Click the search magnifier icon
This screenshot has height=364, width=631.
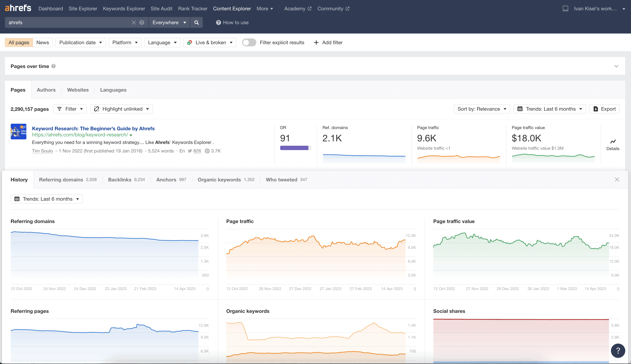(196, 22)
